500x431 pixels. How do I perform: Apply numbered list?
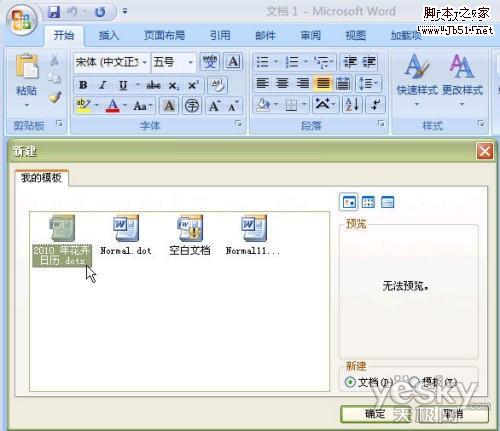click(292, 62)
